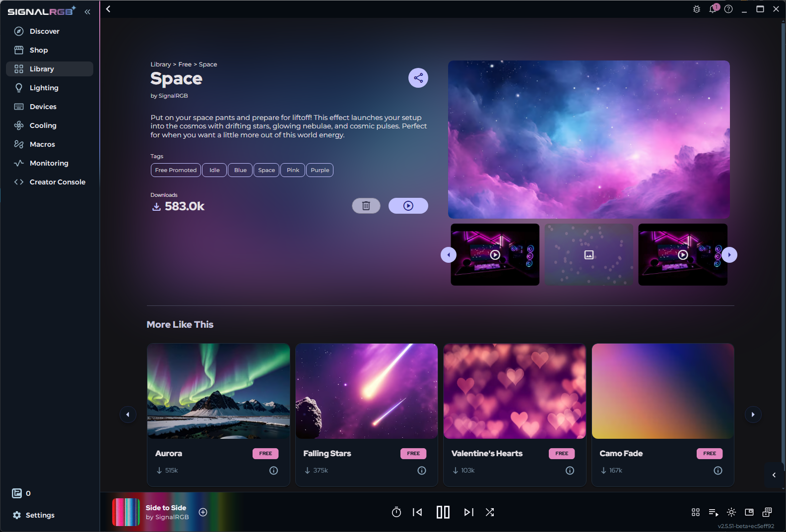
Task: Click the Space tag
Action: pos(266,170)
